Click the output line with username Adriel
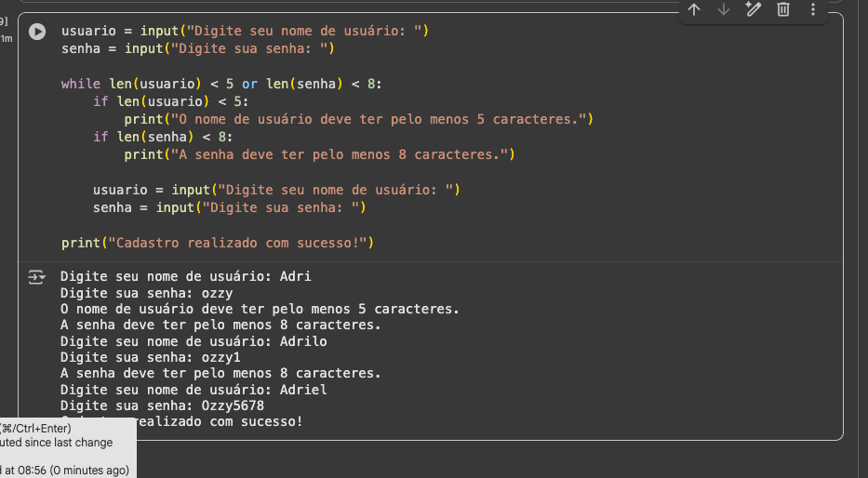Viewport: 868px width, 478px height. (x=193, y=390)
